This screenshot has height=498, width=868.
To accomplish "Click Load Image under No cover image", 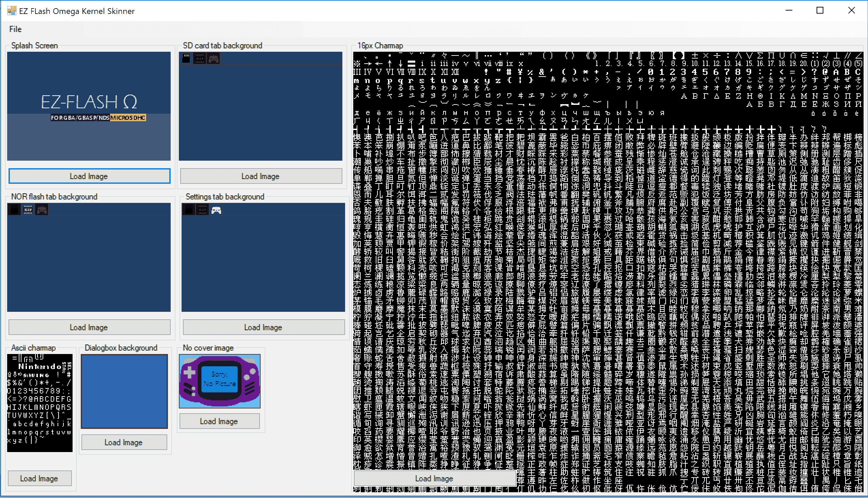I will click(219, 421).
